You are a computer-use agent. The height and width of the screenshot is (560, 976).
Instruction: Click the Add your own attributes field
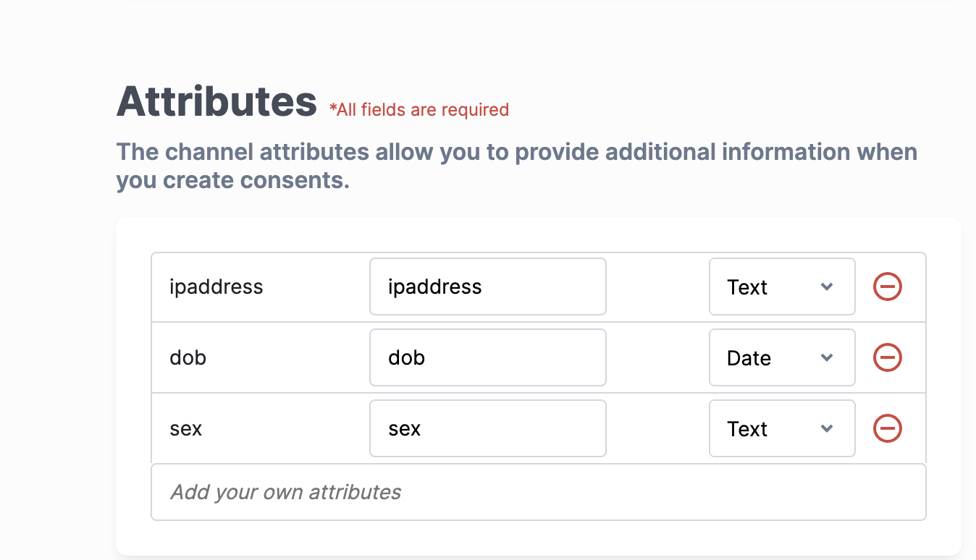(539, 492)
